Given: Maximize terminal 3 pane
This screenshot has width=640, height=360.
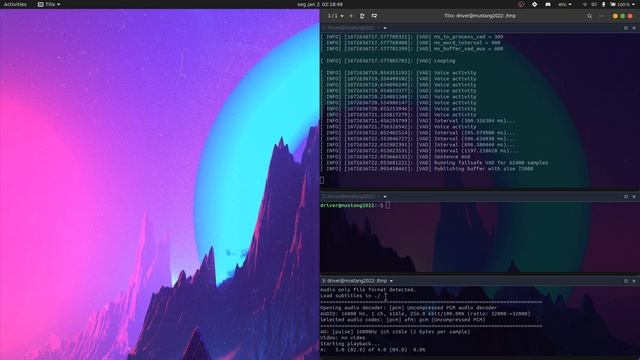Looking at the screenshot, I should point(626,281).
